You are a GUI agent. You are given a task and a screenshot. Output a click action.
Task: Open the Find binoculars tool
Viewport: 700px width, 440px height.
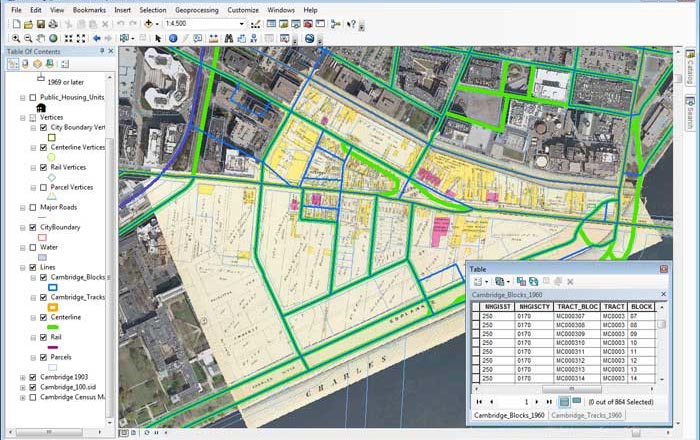click(x=229, y=39)
